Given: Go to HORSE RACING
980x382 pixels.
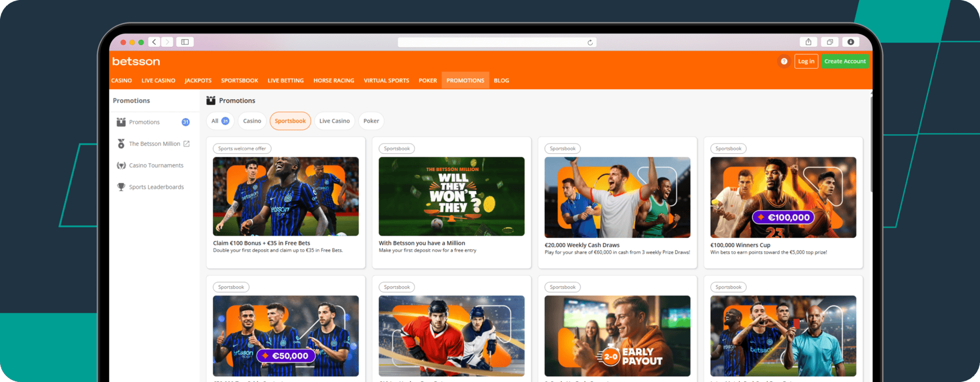Looking at the screenshot, I should [x=334, y=81].
